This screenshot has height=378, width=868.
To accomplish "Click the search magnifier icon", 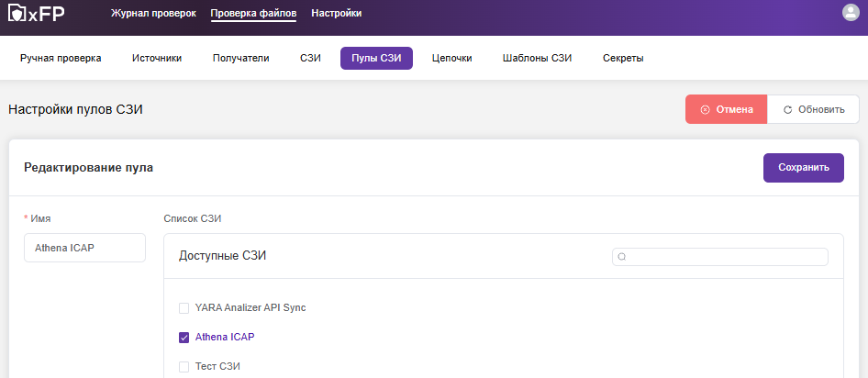I will (622, 257).
